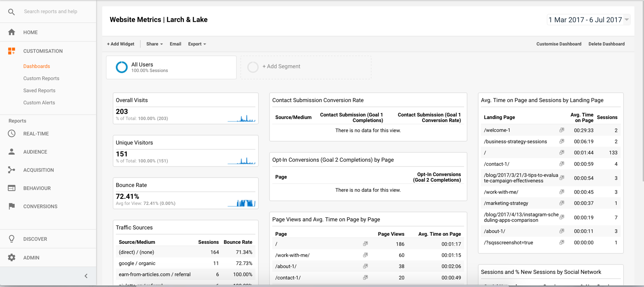Viewport: 644px width, 287px height.
Task: Click the search reports and help field
Action: [50, 11]
